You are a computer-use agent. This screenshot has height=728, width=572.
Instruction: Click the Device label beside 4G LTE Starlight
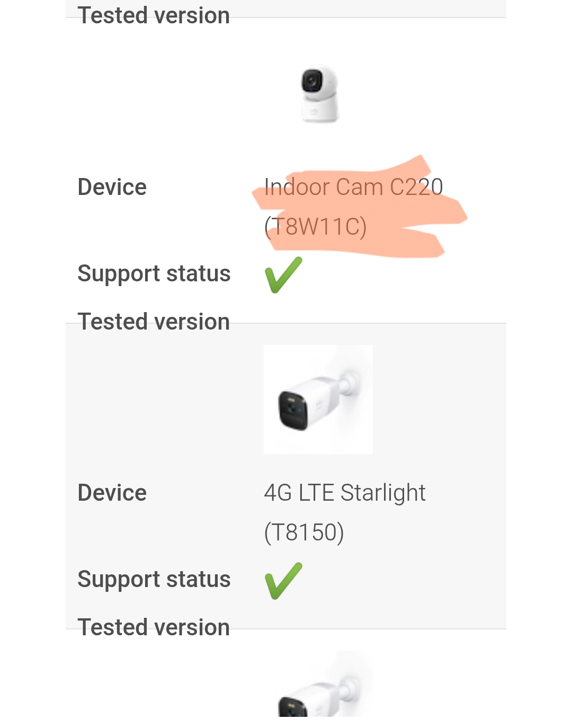[112, 493]
